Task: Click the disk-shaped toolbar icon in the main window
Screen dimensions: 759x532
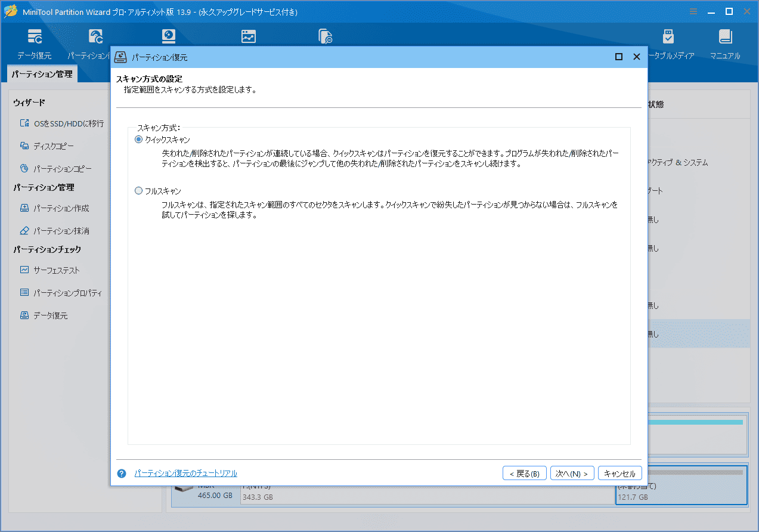Action: (169, 36)
